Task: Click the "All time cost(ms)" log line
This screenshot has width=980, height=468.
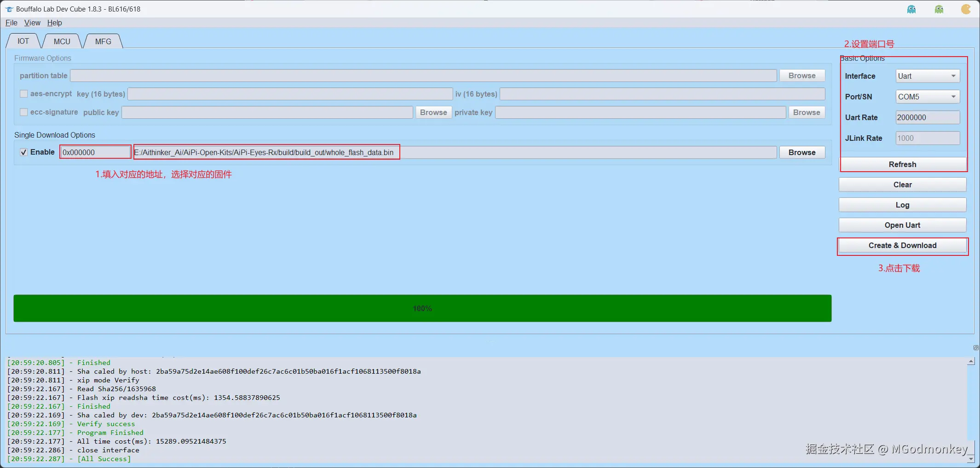Action: [117, 441]
